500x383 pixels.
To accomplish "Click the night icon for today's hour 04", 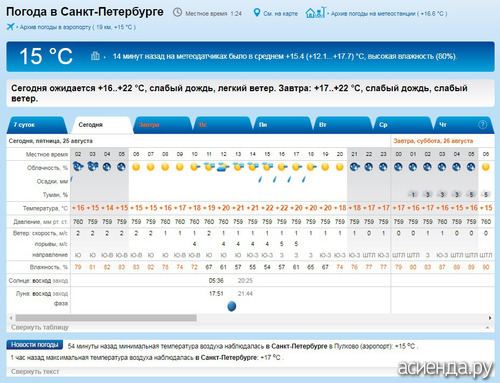I will coord(107,167).
